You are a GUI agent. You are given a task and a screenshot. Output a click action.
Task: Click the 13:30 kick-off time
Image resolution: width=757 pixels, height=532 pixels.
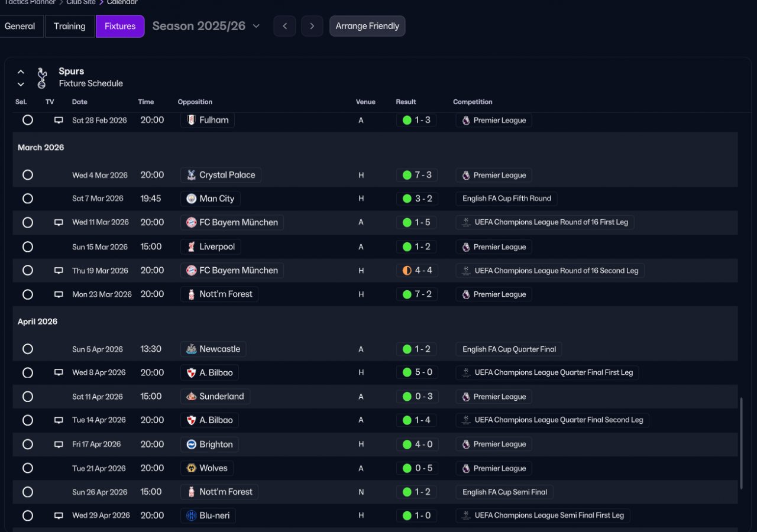[x=151, y=349]
